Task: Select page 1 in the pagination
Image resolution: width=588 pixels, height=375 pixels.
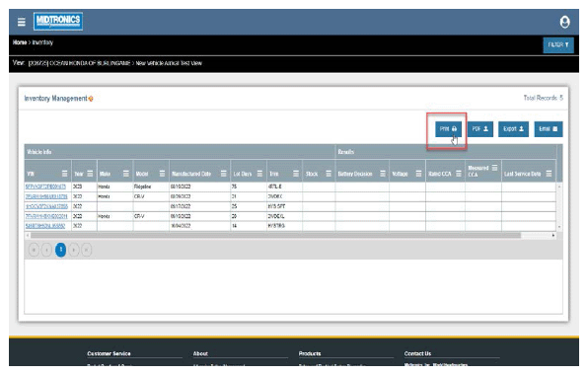Action: (61, 250)
